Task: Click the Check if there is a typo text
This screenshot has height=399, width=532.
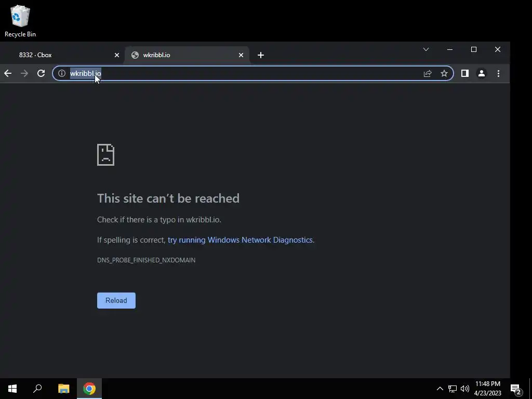Action: point(159,220)
